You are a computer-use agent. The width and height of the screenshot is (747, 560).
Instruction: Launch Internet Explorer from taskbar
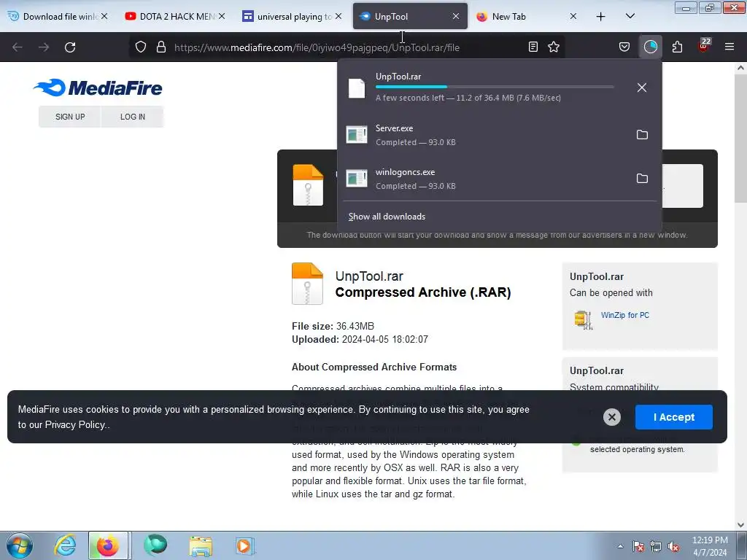point(65,545)
